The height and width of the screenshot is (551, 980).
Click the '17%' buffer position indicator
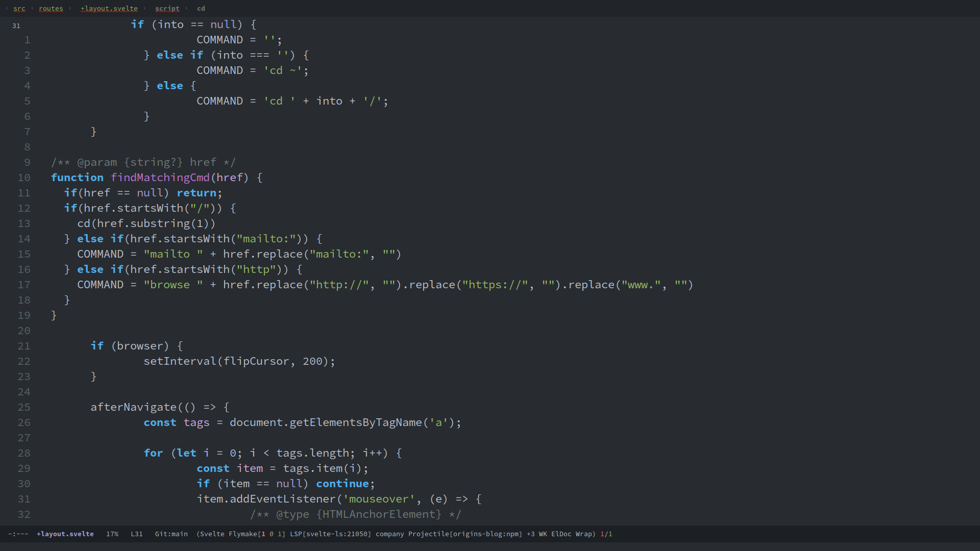pyautogui.click(x=112, y=534)
